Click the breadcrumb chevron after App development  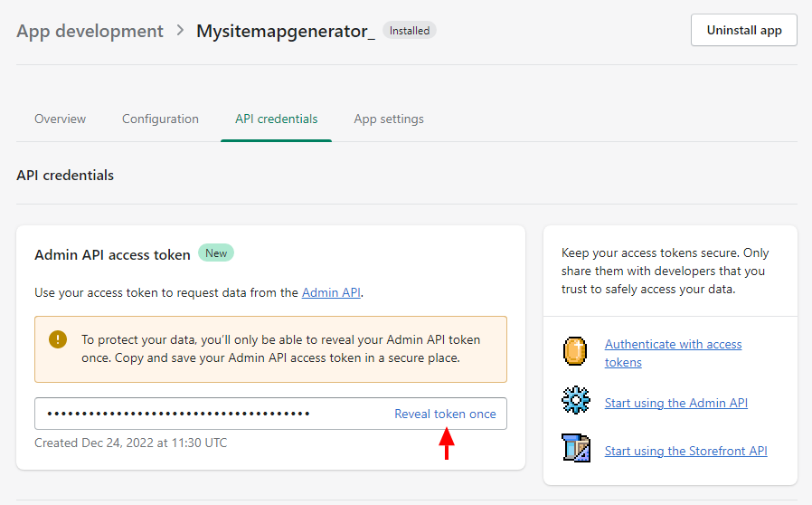pos(180,30)
